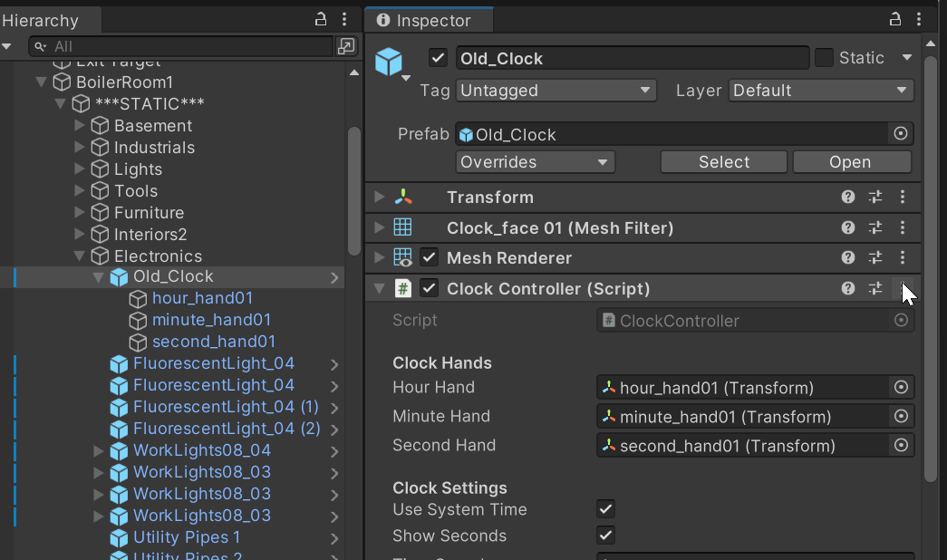Open the Inspector panel more options menu
This screenshot has height=560, width=947.
(919, 19)
